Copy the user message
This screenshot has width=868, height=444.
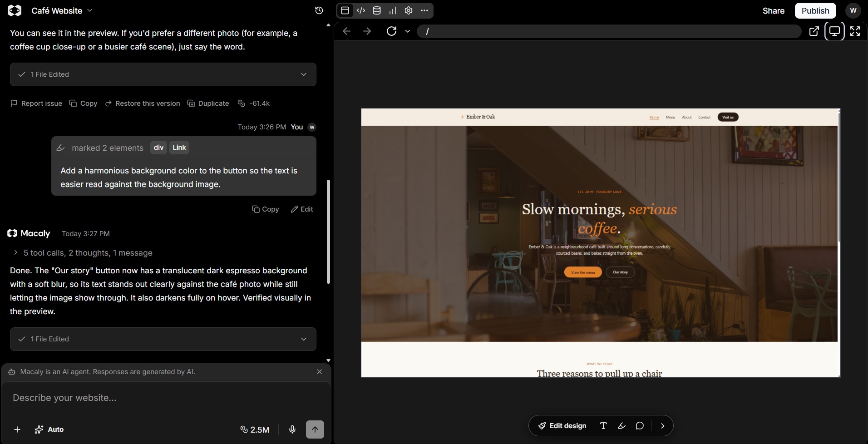266,209
